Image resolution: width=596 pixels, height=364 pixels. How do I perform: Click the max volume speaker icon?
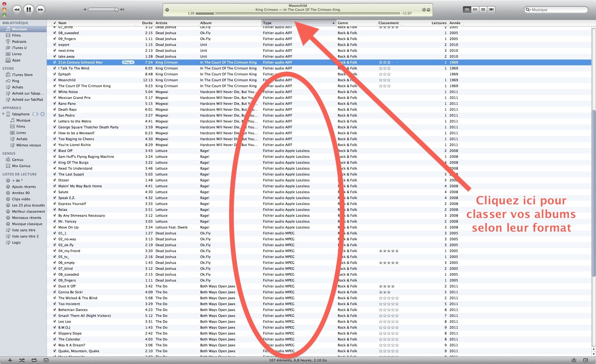coord(122,10)
